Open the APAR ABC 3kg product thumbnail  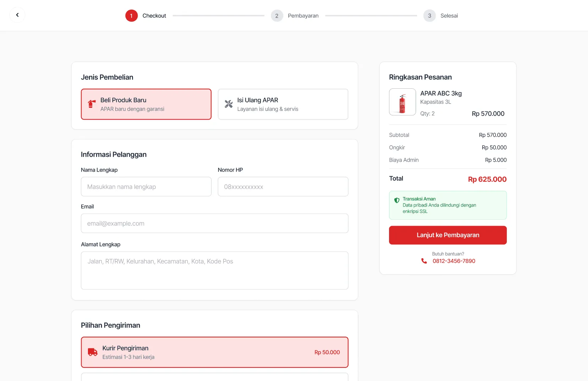tap(403, 102)
